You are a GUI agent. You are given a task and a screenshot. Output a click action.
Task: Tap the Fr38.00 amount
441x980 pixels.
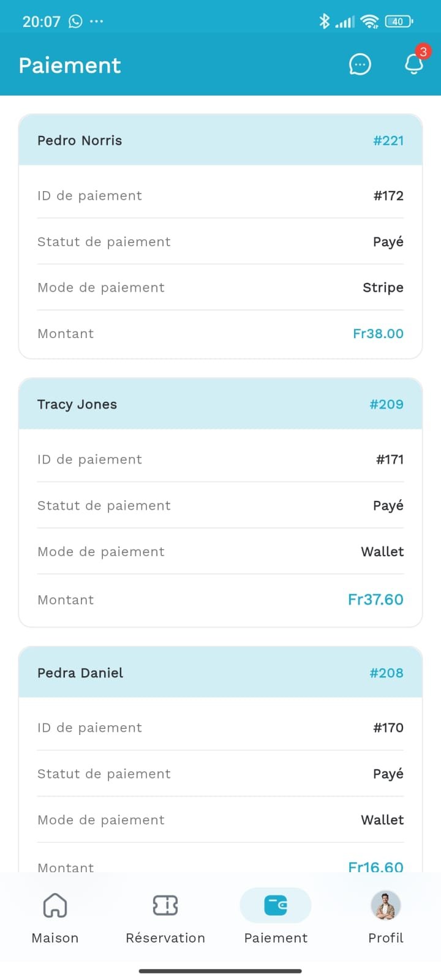click(x=378, y=334)
